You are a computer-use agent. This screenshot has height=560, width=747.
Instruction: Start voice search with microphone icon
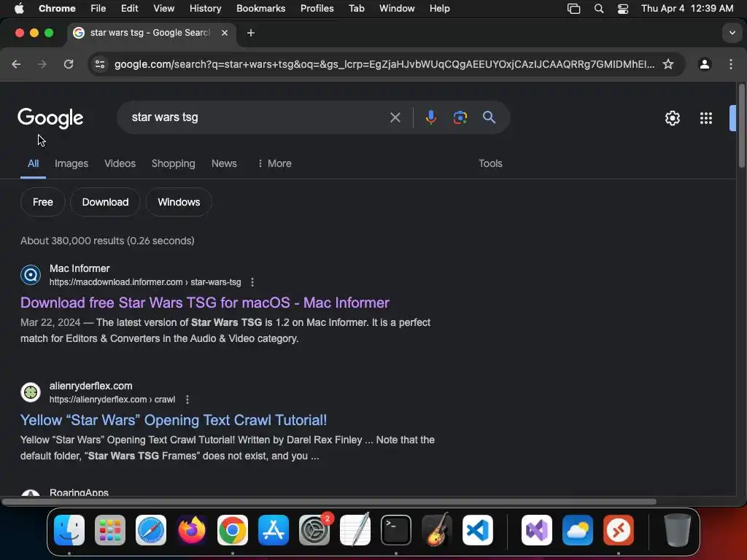coord(430,117)
